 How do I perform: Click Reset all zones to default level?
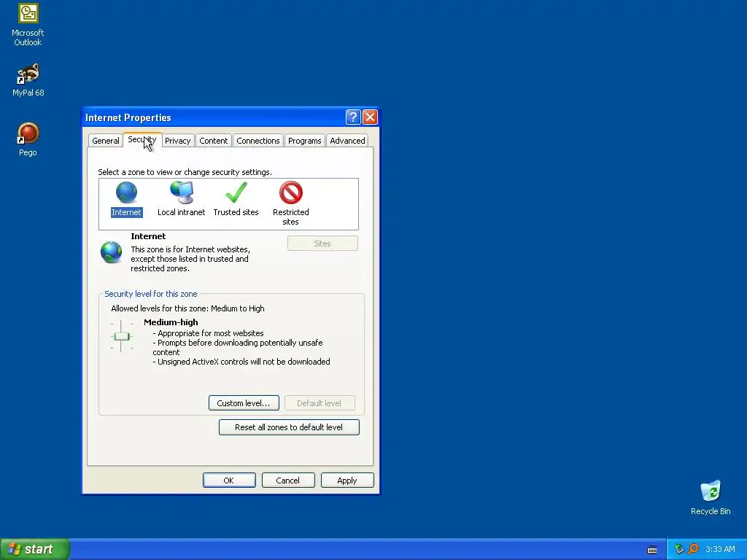(289, 427)
